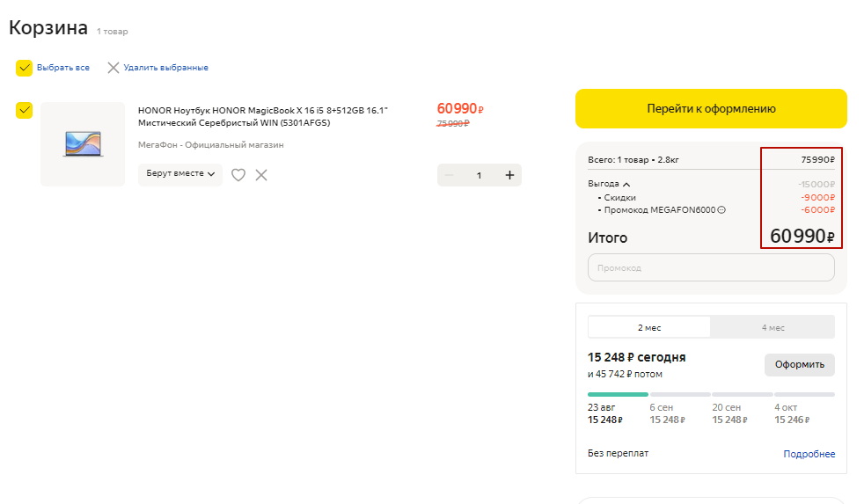Image resolution: width=864 pixels, height=504 pixels.
Task: Decrease quantity with the minus button
Action: [x=449, y=175]
